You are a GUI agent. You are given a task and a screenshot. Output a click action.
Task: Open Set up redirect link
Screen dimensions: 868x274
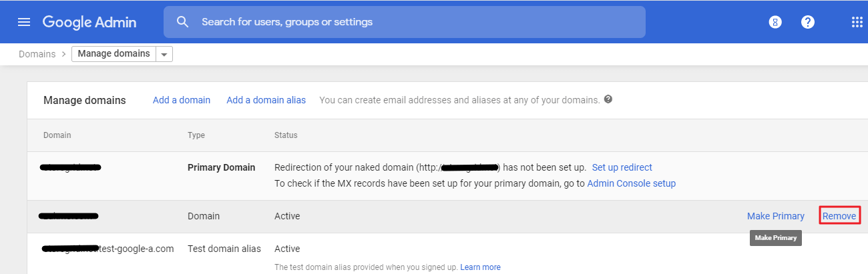click(622, 167)
